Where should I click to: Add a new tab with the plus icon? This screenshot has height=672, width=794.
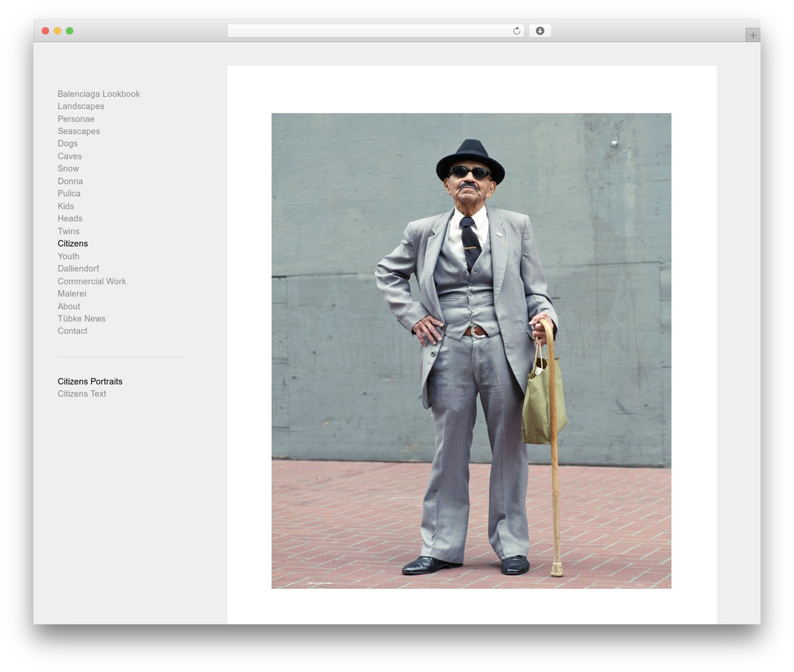(x=752, y=35)
